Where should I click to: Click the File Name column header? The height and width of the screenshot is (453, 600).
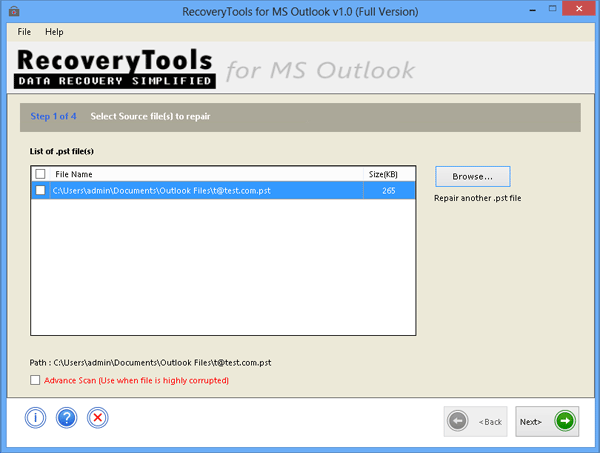point(207,174)
